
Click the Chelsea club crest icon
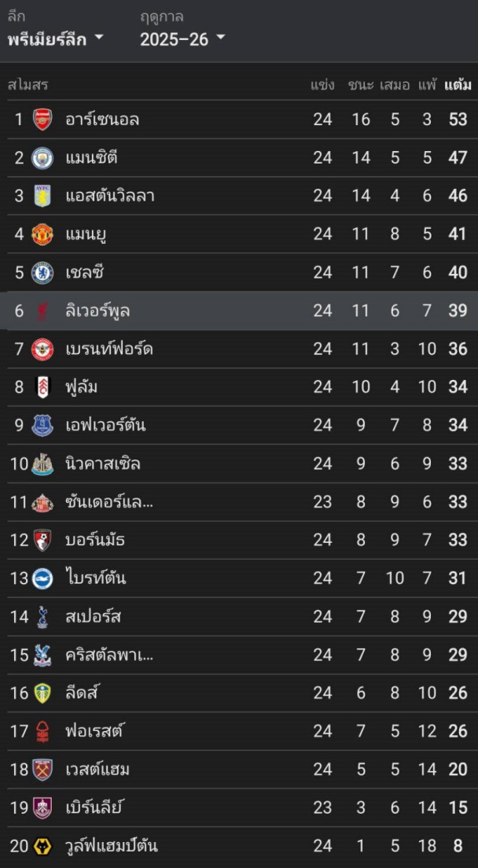(42, 273)
